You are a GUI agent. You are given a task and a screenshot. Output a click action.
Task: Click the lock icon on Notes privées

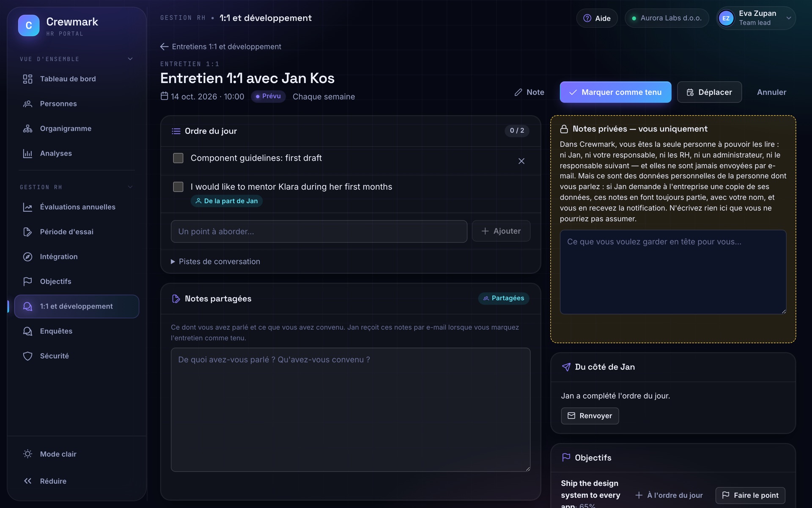point(564,129)
